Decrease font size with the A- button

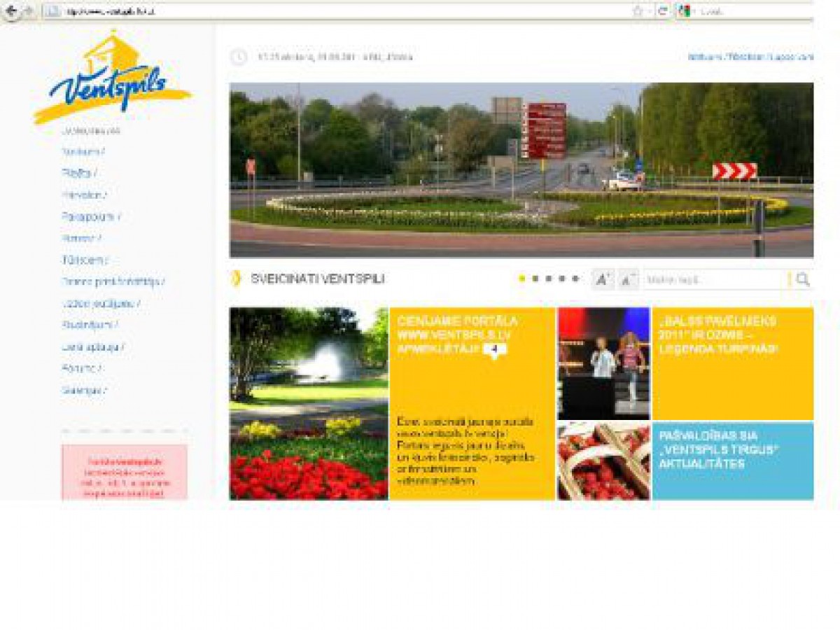(x=628, y=279)
